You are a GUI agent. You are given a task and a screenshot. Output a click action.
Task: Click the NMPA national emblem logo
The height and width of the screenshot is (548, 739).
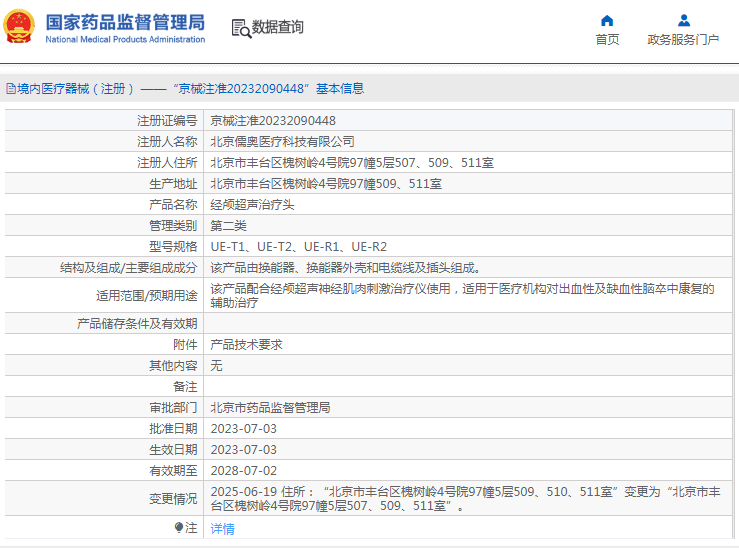(x=20, y=28)
